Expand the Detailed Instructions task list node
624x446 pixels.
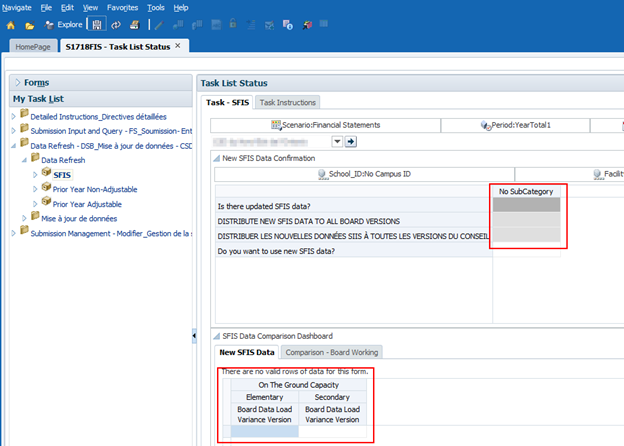coord(13,117)
